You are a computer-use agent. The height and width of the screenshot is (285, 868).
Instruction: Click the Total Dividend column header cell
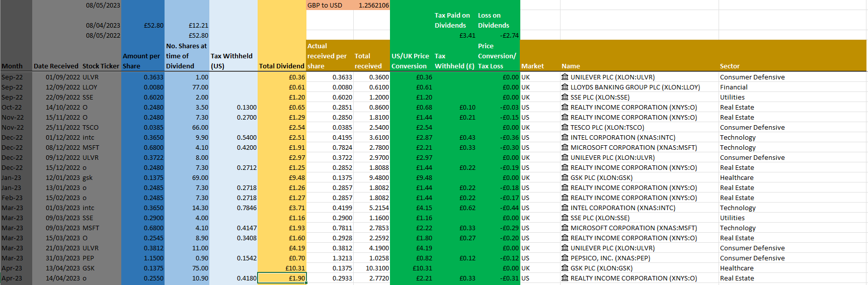pos(281,66)
